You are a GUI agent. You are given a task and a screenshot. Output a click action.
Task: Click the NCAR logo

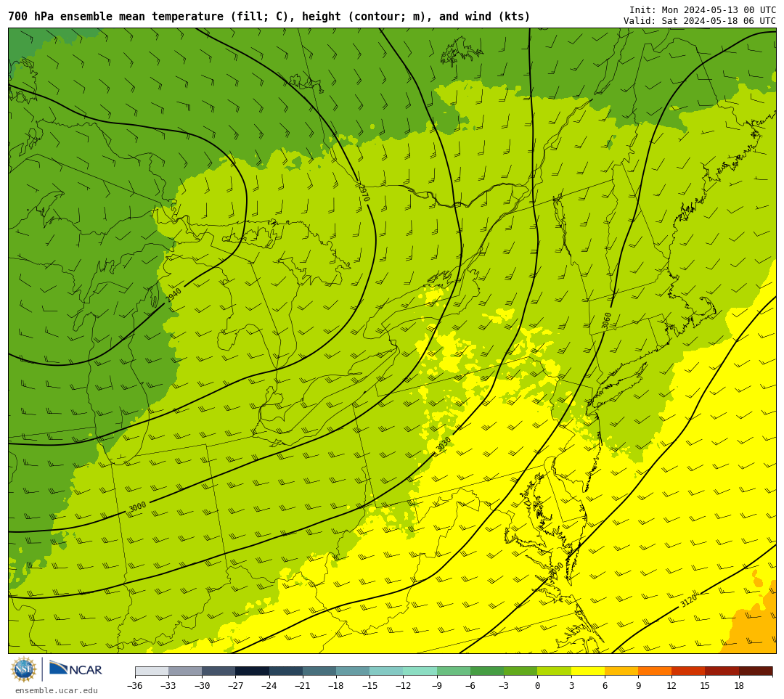[x=75, y=669]
